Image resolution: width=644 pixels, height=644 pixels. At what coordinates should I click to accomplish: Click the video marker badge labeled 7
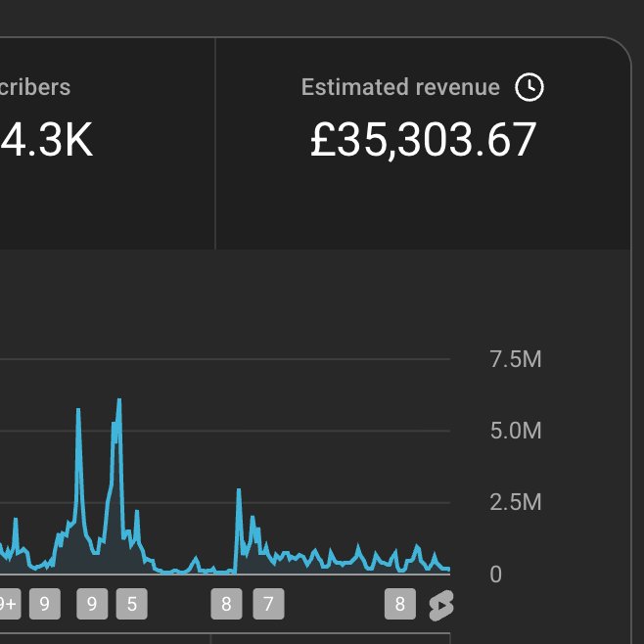(268, 604)
